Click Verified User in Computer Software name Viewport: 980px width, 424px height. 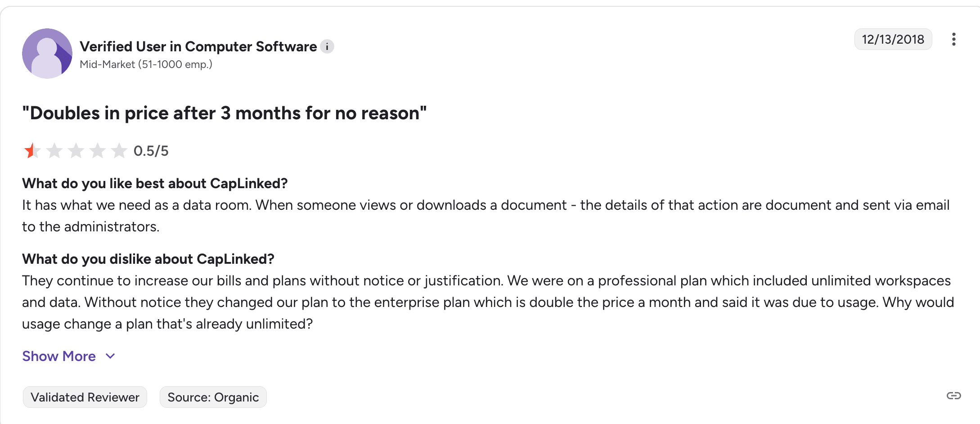(198, 46)
